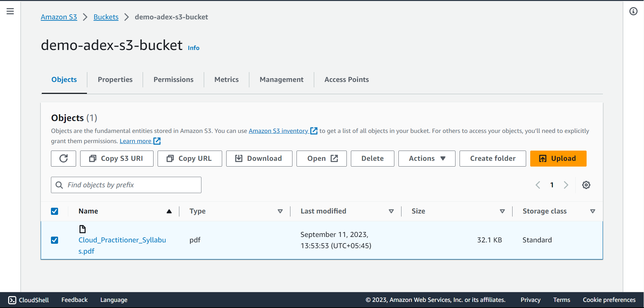Switch to the Objects tab
This screenshot has height=308, width=644.
[x=64, y=80]
